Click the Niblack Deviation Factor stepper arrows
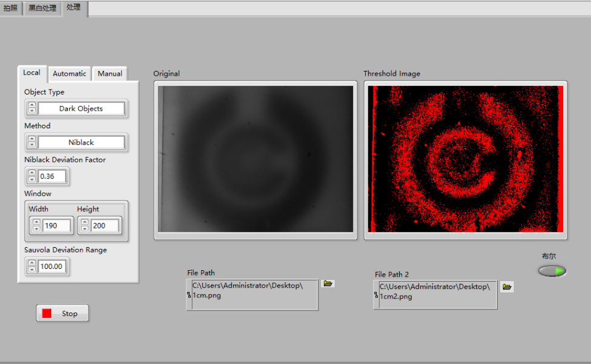 (x=31, y=176)
